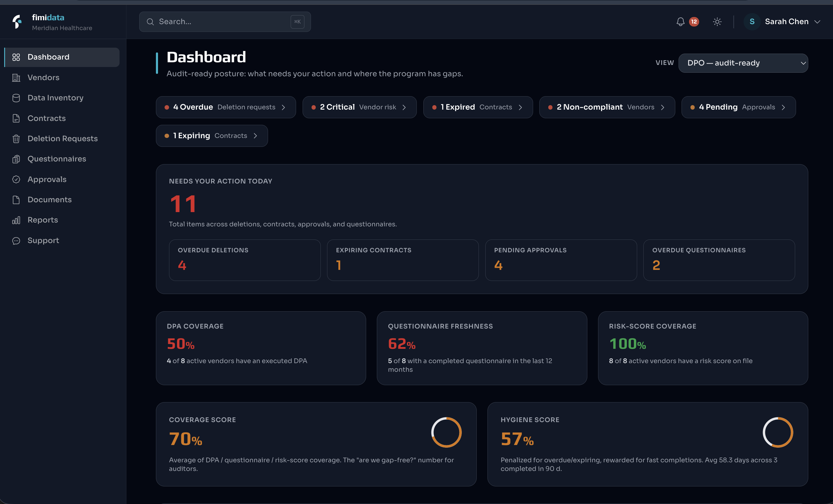The height and width of the screenshot is (504, 833).
Task: Open the 1 Expired Contracts chip
Action: click(x=478, y=107)
